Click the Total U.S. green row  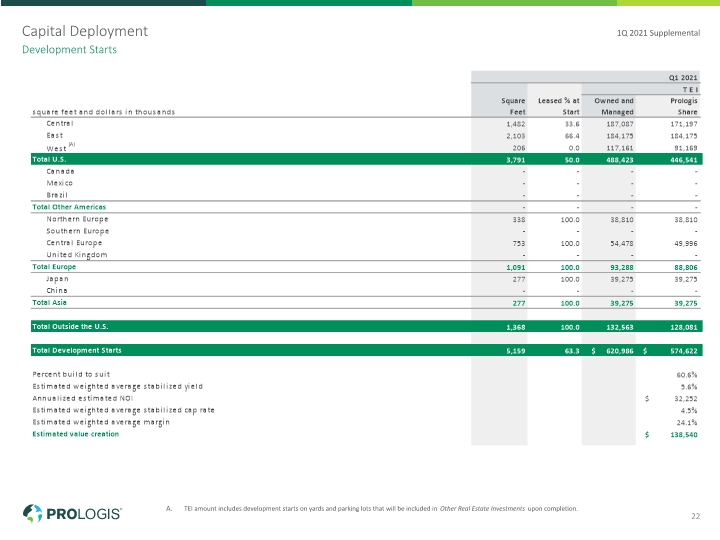pyautogui.click(x=366, y=159)
